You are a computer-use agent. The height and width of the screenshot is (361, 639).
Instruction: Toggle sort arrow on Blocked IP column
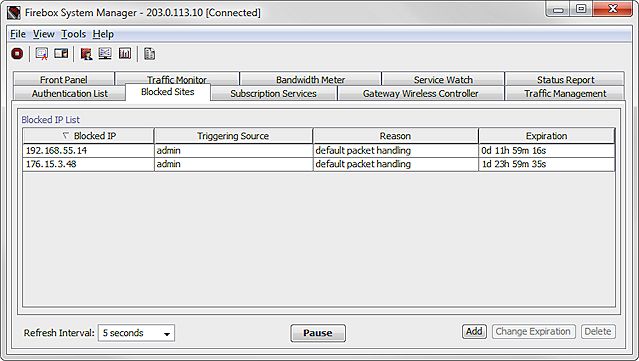(66, 135)
